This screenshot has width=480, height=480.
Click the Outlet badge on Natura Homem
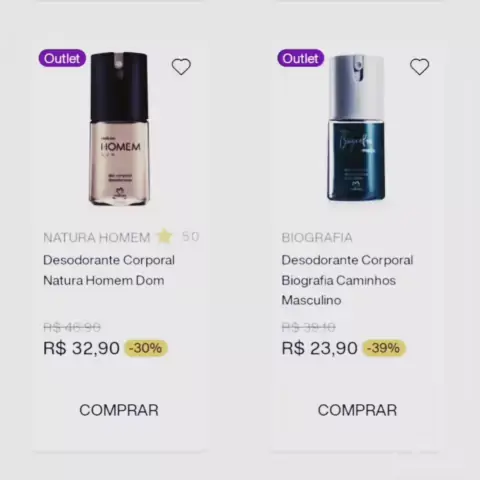click(62, 58)
